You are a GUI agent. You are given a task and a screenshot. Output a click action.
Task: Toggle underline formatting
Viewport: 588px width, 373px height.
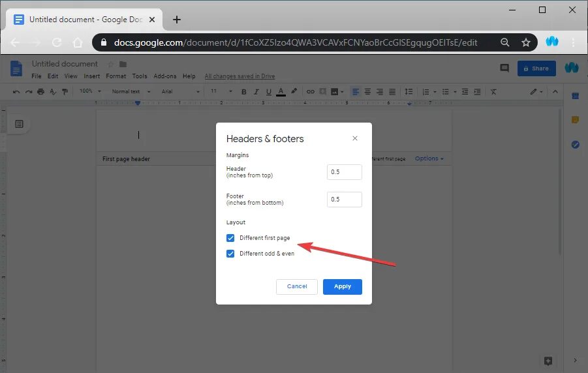pos(268,92)
